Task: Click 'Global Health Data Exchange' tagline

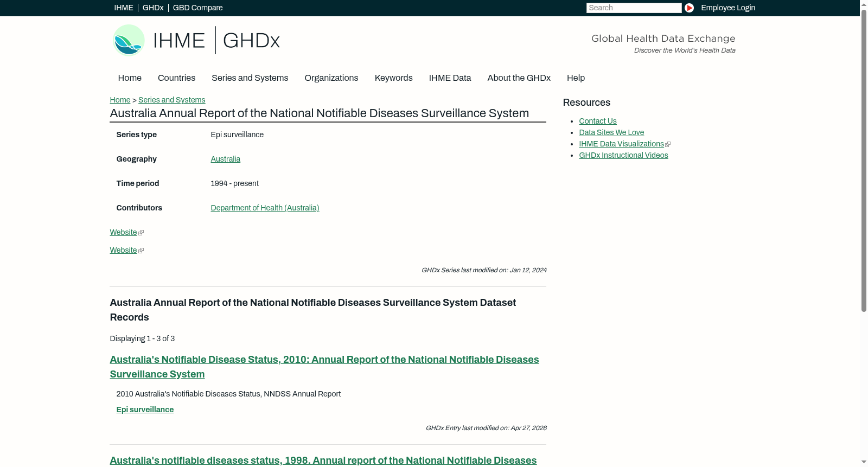Action: click(x=663, y=39)
